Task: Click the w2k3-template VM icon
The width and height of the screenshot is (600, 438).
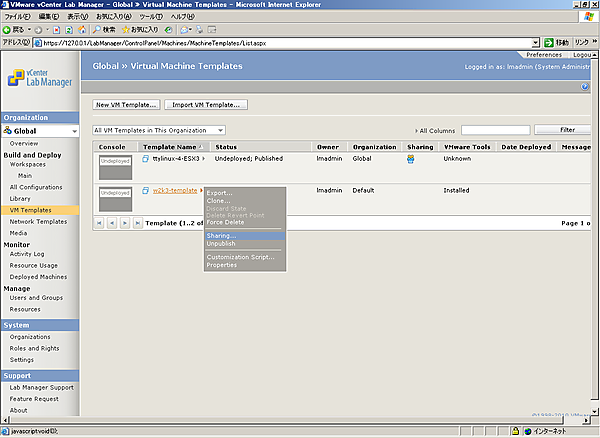Action: point(146,190)
